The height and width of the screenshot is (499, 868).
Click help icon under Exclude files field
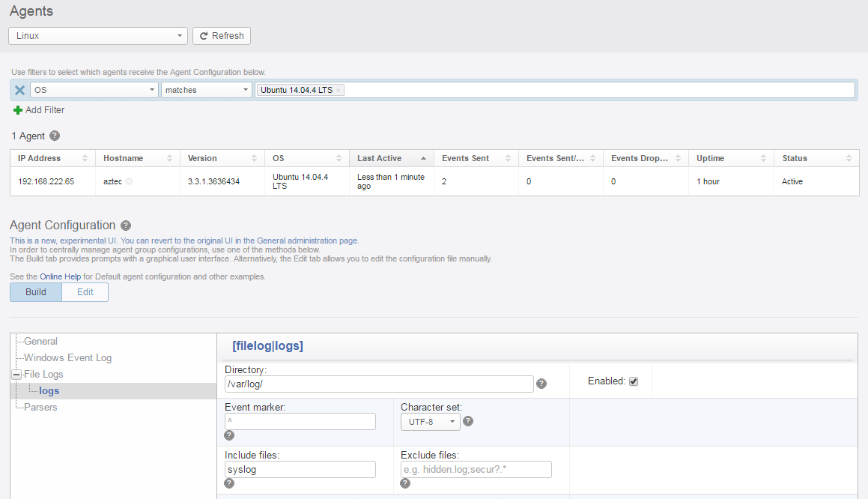405,483
